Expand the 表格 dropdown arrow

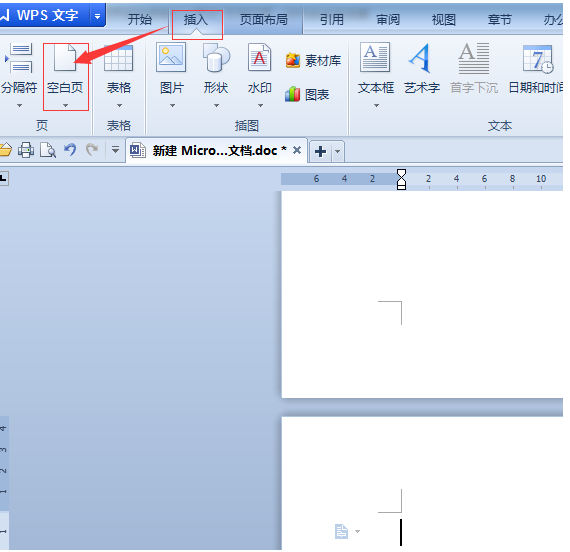tap(119, 105)
